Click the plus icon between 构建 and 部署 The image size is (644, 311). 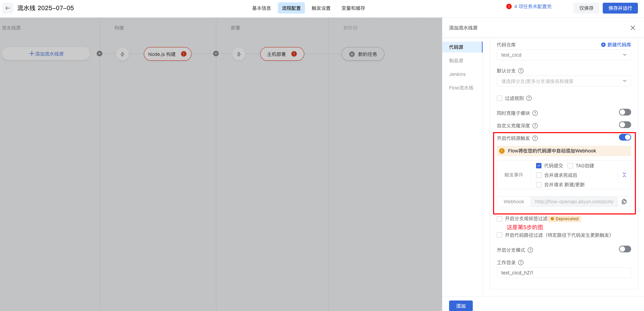(x=216, y=54)
